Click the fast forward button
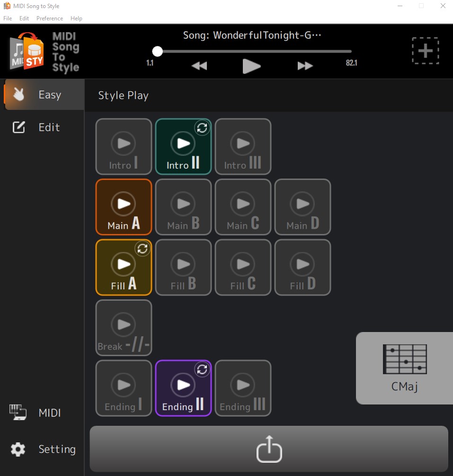This screenshot has height=476, width=453. click(x=305, y=66)
